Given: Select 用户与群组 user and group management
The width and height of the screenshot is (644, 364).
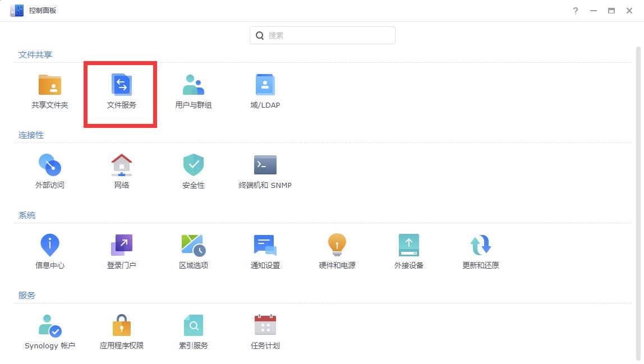Looking at the screenshot, I should pos(193,93).
